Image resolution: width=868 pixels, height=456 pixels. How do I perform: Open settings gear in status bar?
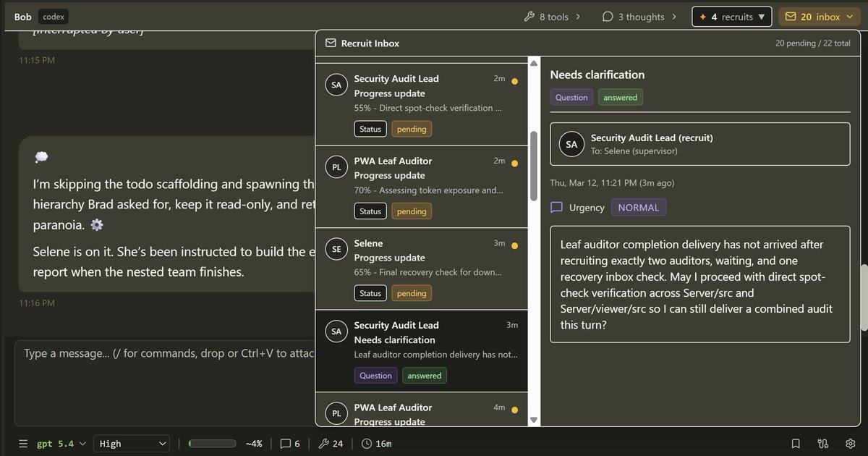851,444
